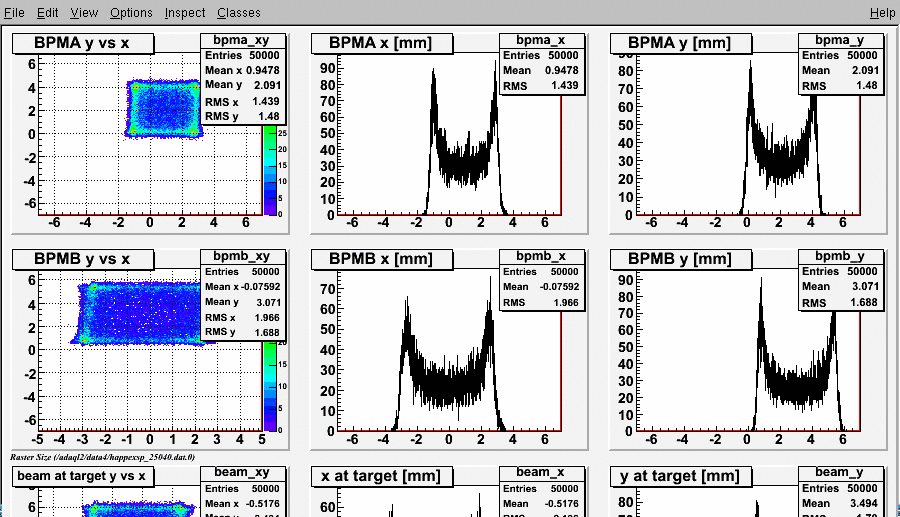Viewport: 900px width, 517px height.
Task: Select the 'BPMA y [mm]' plot title
Action: pyautogui.click(x=681, y=44)
